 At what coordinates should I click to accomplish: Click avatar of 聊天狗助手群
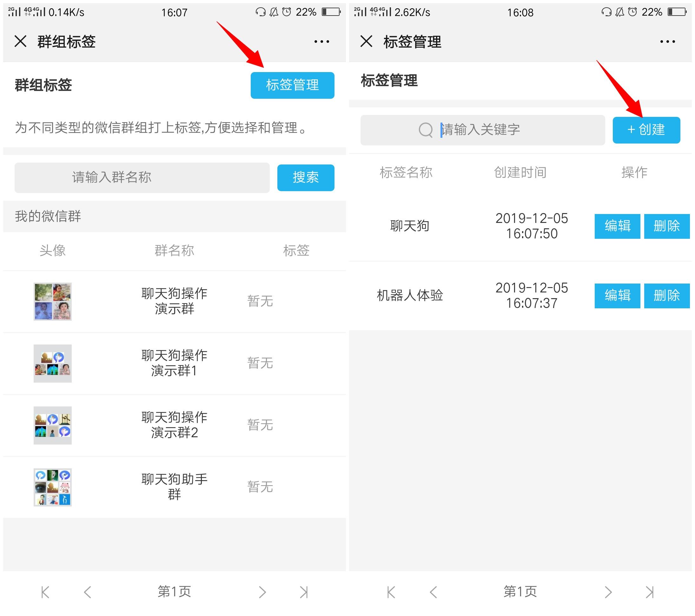[x=52, y=487]
